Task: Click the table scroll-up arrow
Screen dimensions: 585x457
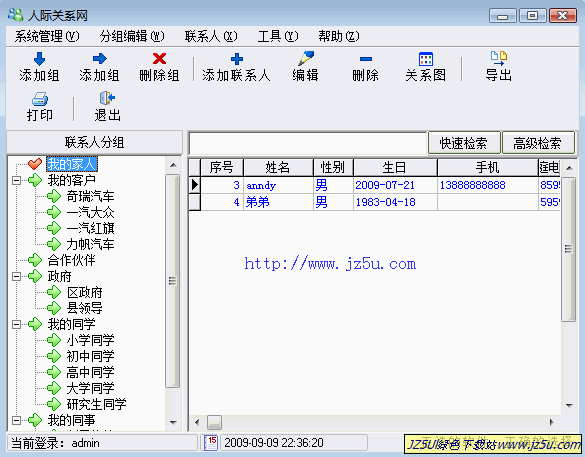Action: [569, 168]
